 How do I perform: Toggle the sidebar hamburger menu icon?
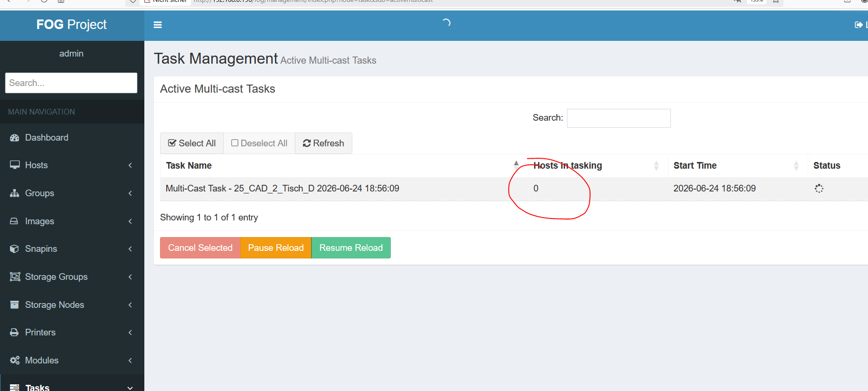tap(158, 25)
